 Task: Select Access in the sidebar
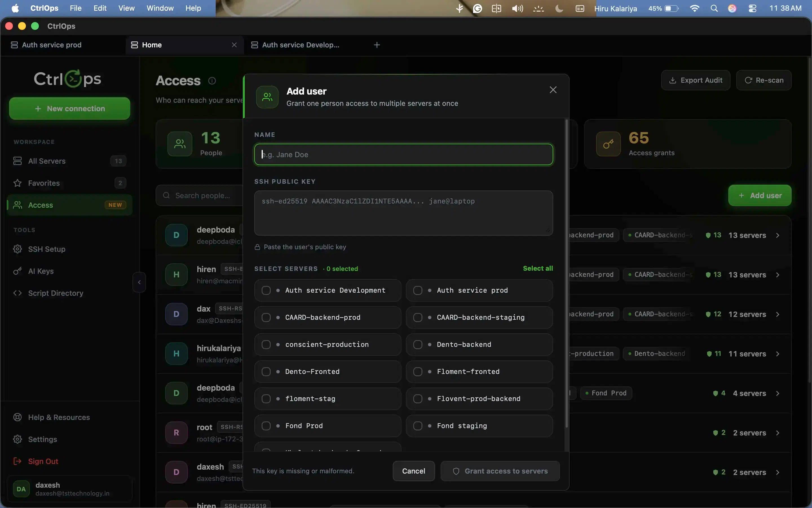coord(70,205)
